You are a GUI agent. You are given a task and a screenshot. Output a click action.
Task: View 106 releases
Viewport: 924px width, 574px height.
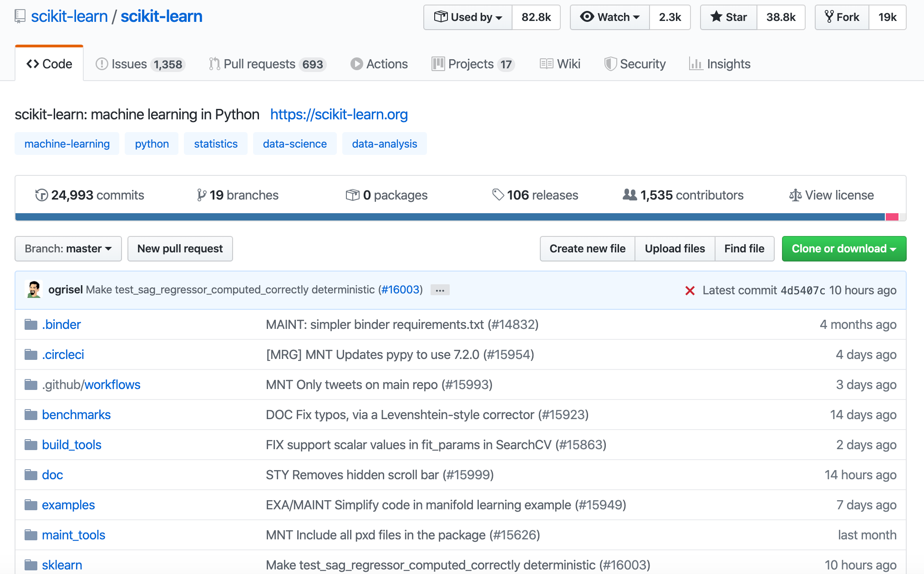[535, 195]
